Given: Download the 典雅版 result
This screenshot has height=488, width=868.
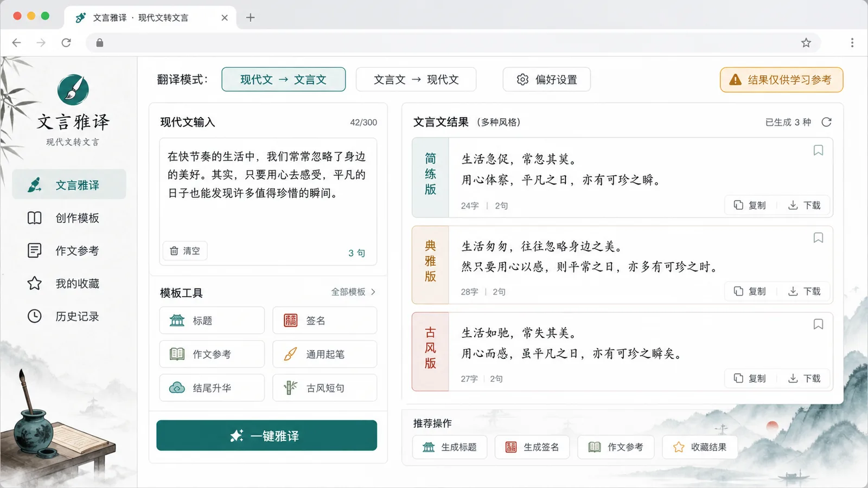Looking at the screenshot, I should tap(805, 291).
